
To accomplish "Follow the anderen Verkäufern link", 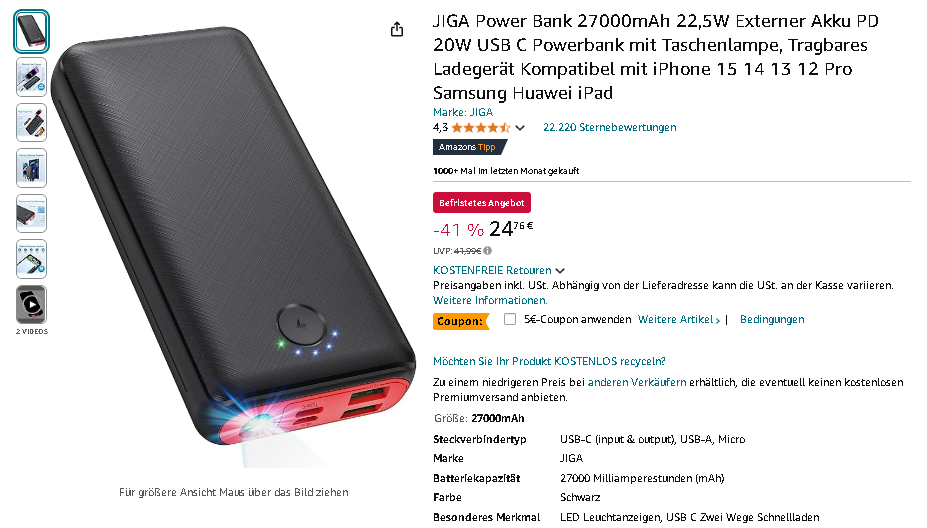I will 637,382.
